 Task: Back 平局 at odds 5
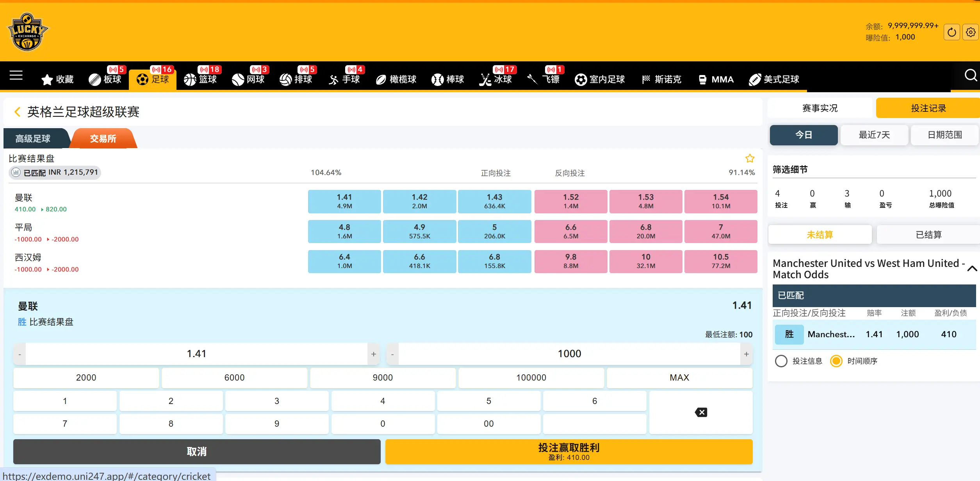click(494, 231)
